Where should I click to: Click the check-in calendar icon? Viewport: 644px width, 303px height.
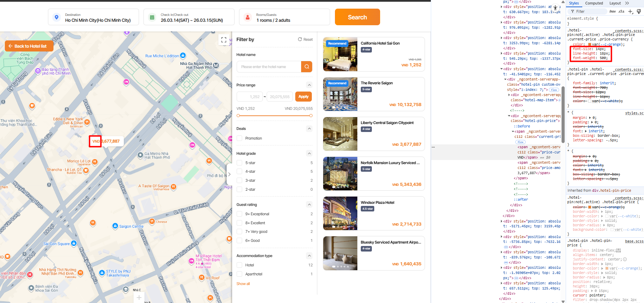tap(152, 17)
